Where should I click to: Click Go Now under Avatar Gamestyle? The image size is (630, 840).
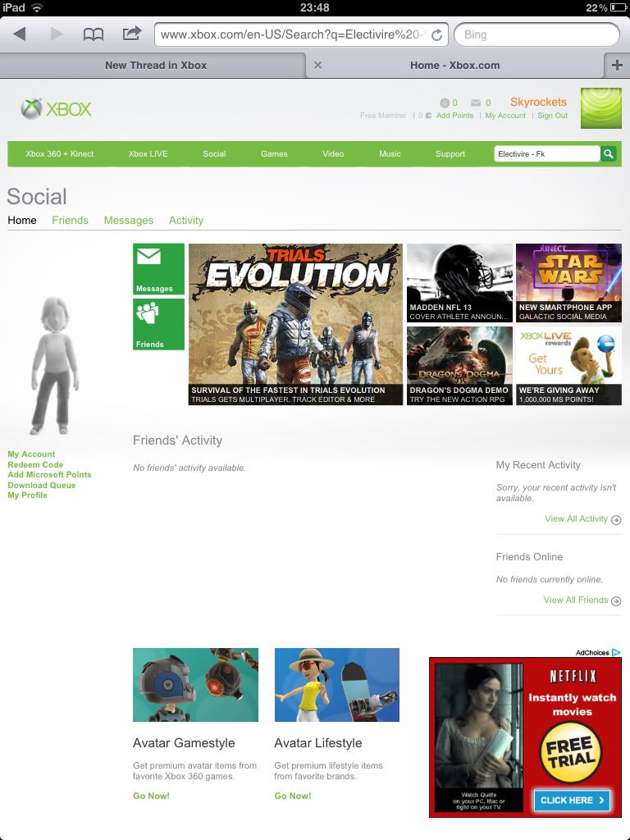(151, 796)
